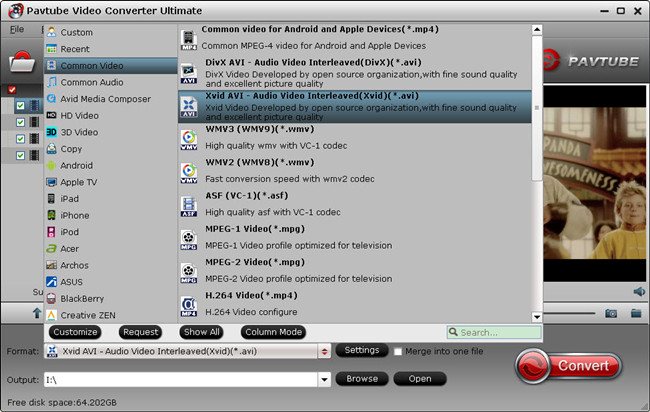Click the Output path text field
The height and width of the screenshot is (412, 650).
coord(181,379)
